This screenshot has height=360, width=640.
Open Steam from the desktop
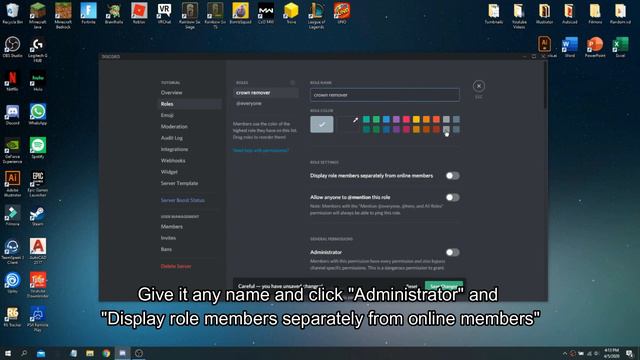point(38,216)
